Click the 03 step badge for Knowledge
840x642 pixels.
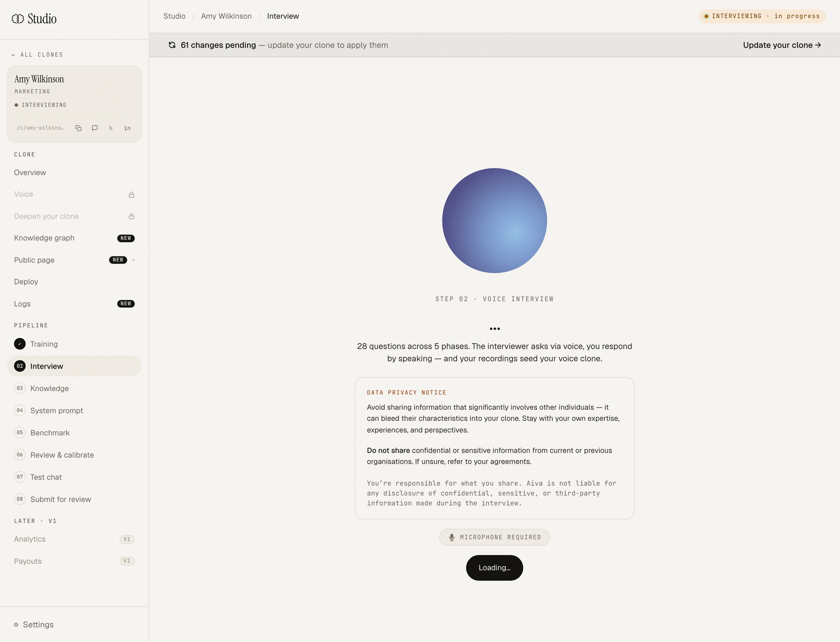pos(20,388)
